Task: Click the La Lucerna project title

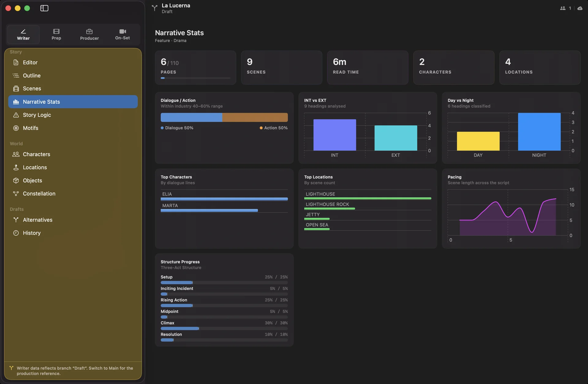Action: point(176,6)
